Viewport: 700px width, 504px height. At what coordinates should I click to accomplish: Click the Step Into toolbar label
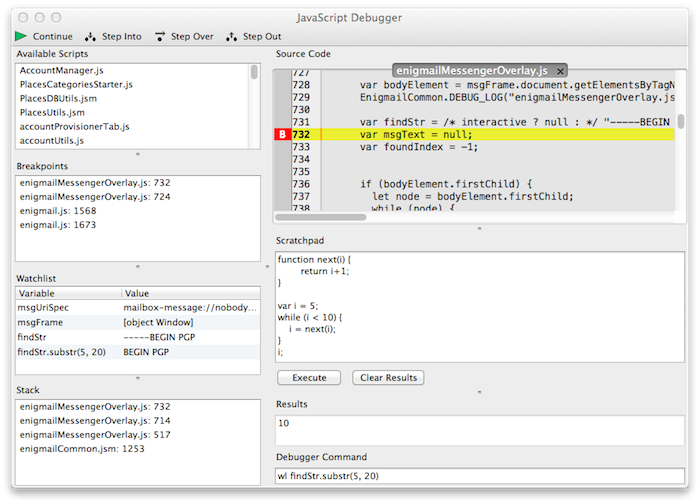[121, 37]
